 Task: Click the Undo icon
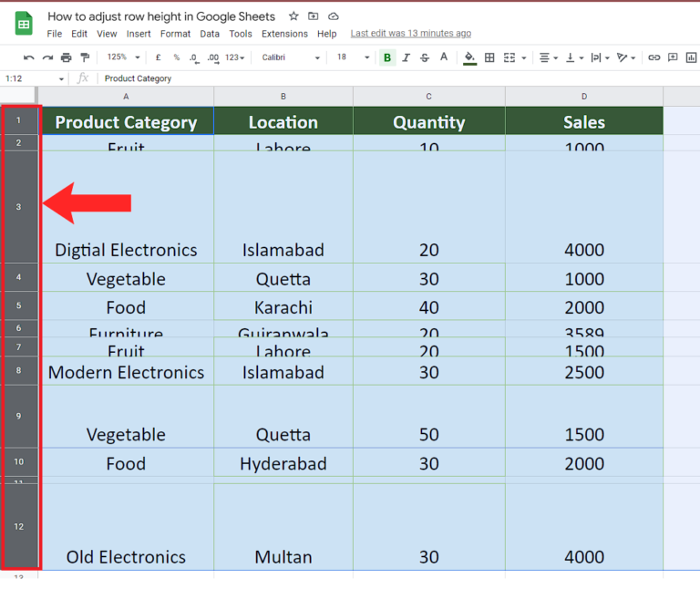(x=29, y=57)
